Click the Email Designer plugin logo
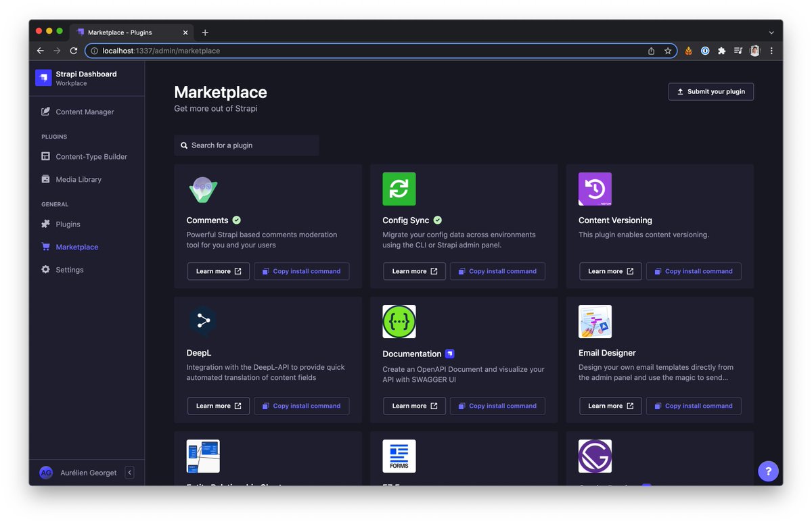Viewport: 812px width, 524px height. point(595,322)
